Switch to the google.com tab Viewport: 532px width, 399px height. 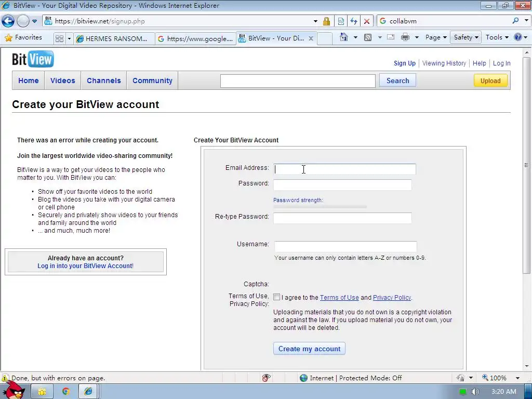point(195,38)
